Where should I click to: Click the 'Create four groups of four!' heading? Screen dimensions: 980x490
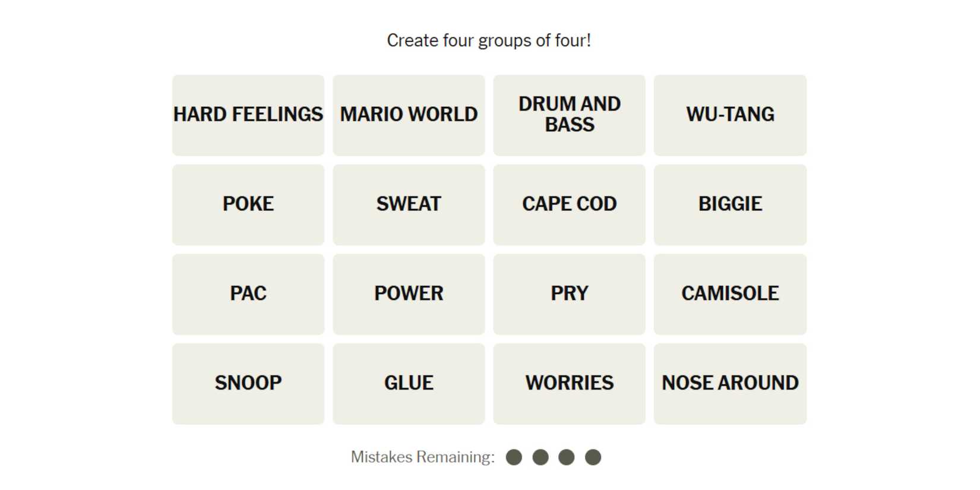[489, 40]
